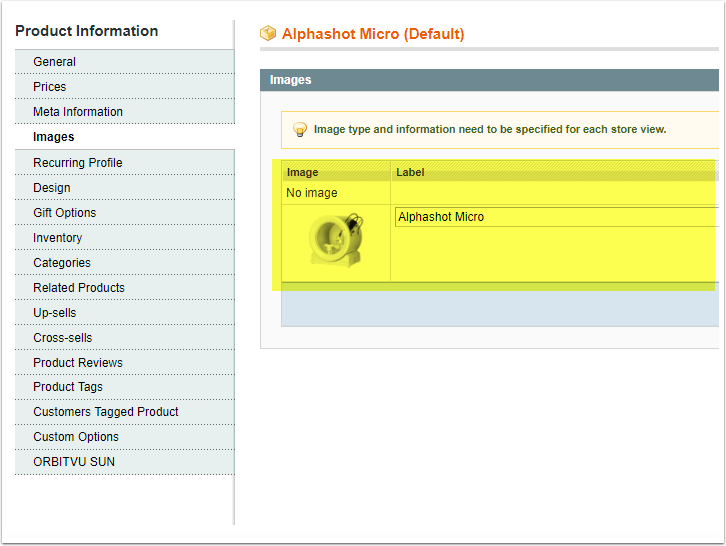Switch to the Cross-sells tab
The image size is (726, 546).
click(125, 338)
